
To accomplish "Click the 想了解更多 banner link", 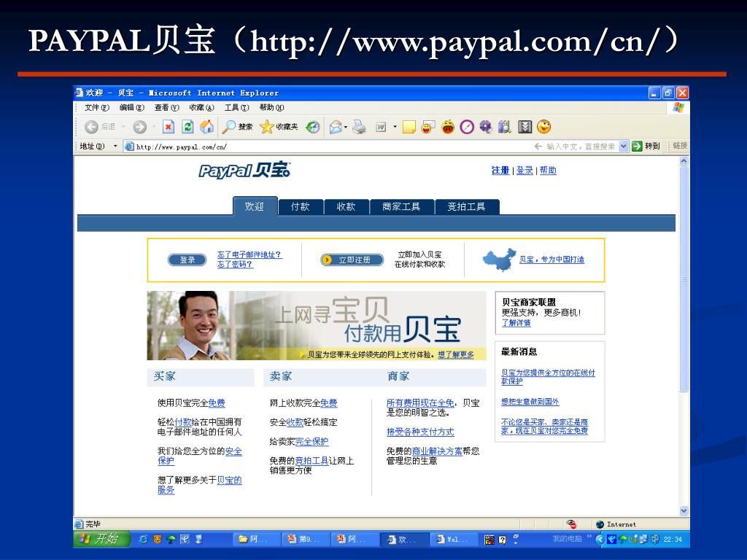I will 456,355.
